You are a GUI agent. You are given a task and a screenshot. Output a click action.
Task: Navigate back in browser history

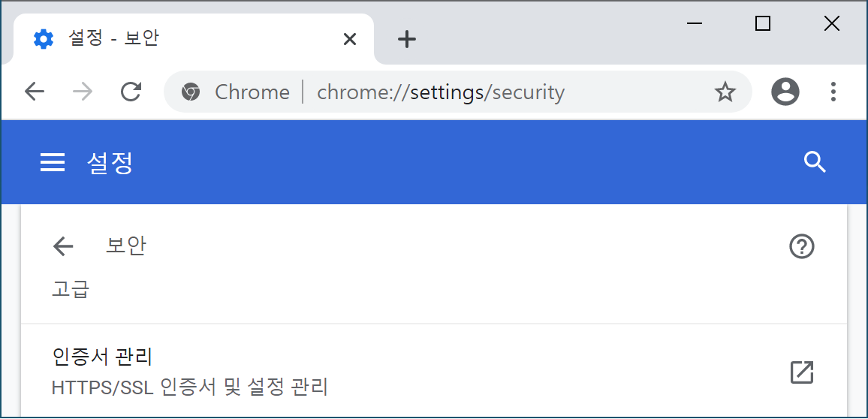tap(35, 92)
